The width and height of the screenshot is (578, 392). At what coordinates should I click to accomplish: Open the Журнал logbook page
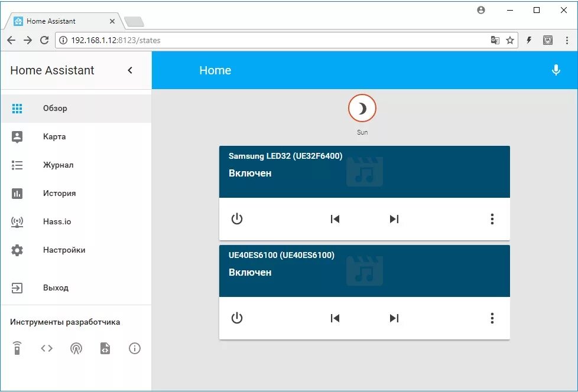tap(76, 165)
